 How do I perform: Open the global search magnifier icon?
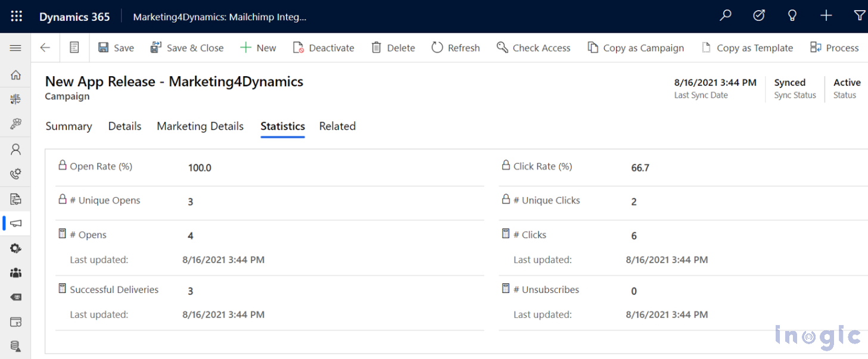click(x=725, y=16)
